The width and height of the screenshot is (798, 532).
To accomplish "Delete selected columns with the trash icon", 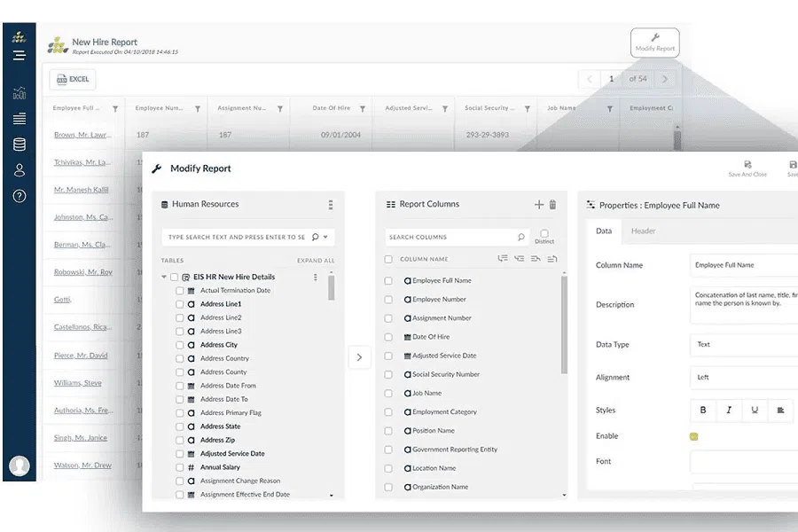I will pyautogui.click(x=552, y=205).
